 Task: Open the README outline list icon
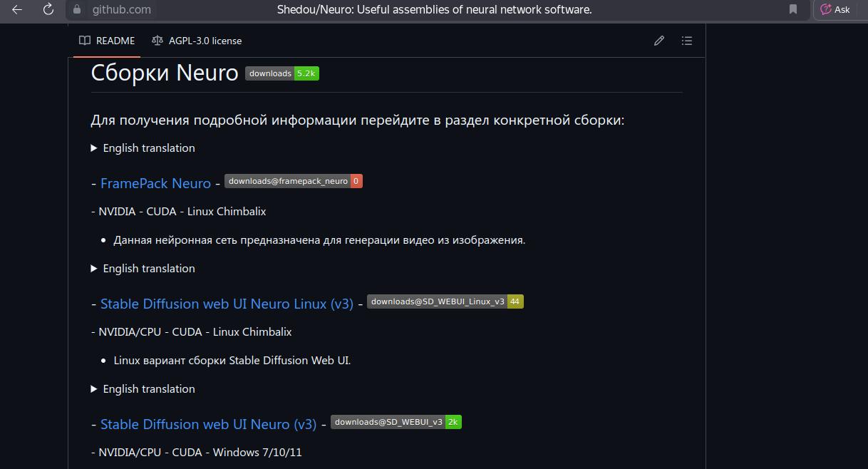coord(687,41)
